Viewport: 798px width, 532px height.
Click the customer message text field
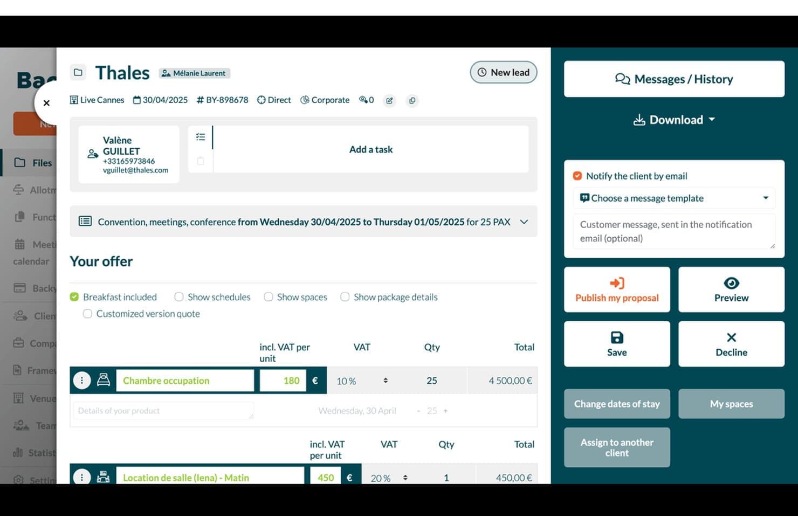pyautogui.click(x=674, y=231)
